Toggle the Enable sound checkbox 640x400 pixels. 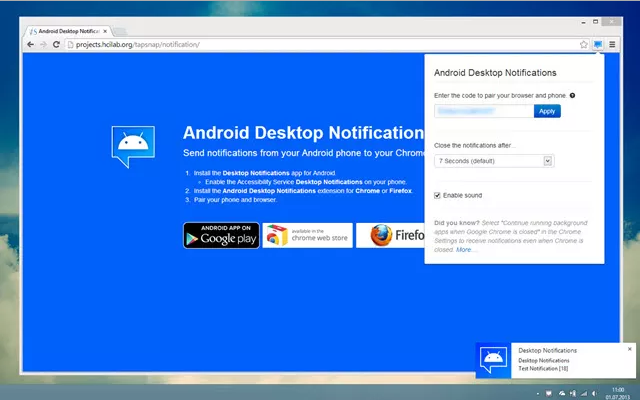[438, 195]
